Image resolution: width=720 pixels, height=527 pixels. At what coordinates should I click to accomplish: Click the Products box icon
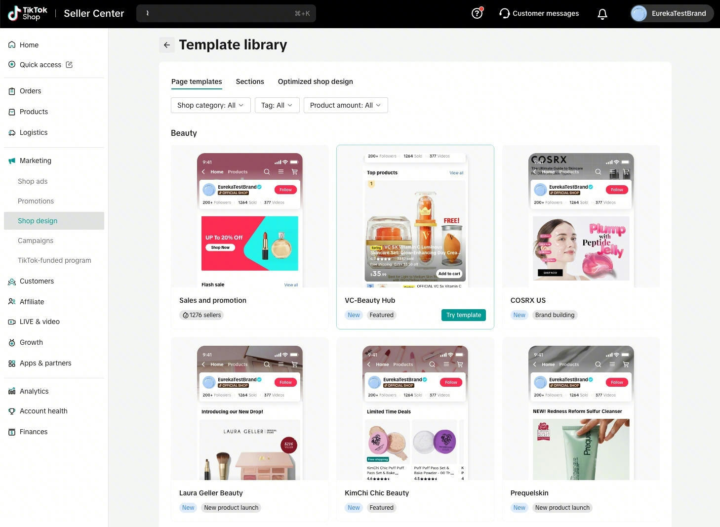[x=12, y=112]
